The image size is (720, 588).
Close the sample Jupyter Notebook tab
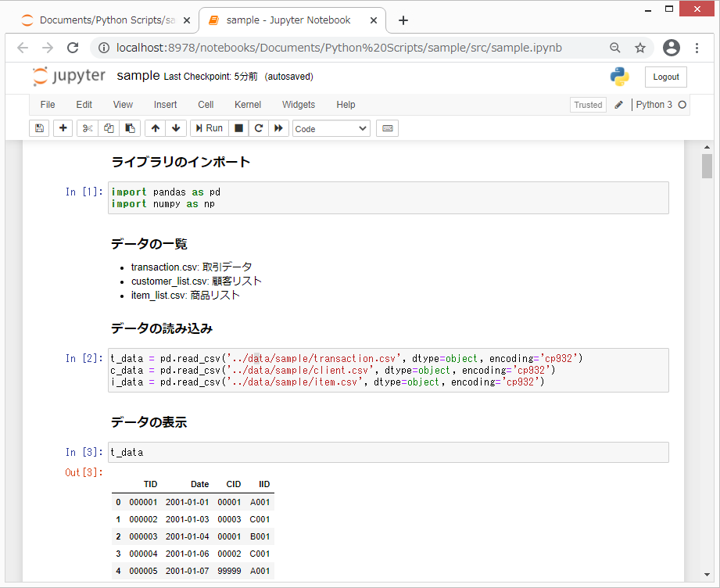click(x=374, y=20)
